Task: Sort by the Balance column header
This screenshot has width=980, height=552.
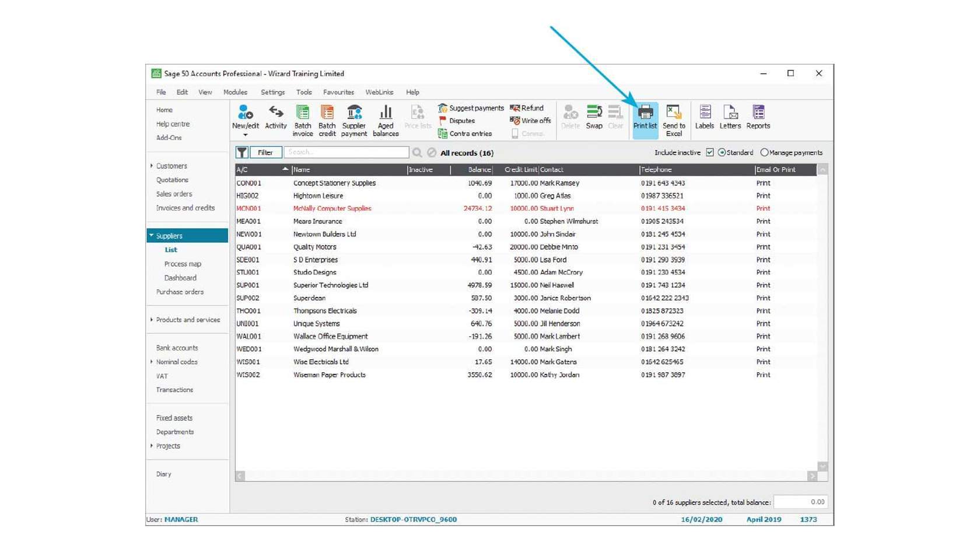Action: pyautogui.click(x=472, y=170)
